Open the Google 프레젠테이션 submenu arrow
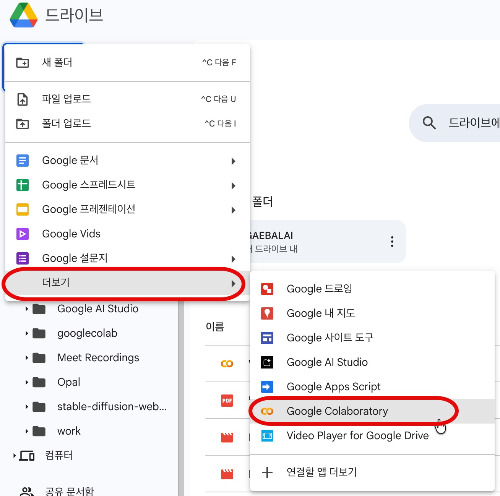Image resolution: width=500 pixels, height=496 pixels. coord(233,210)
